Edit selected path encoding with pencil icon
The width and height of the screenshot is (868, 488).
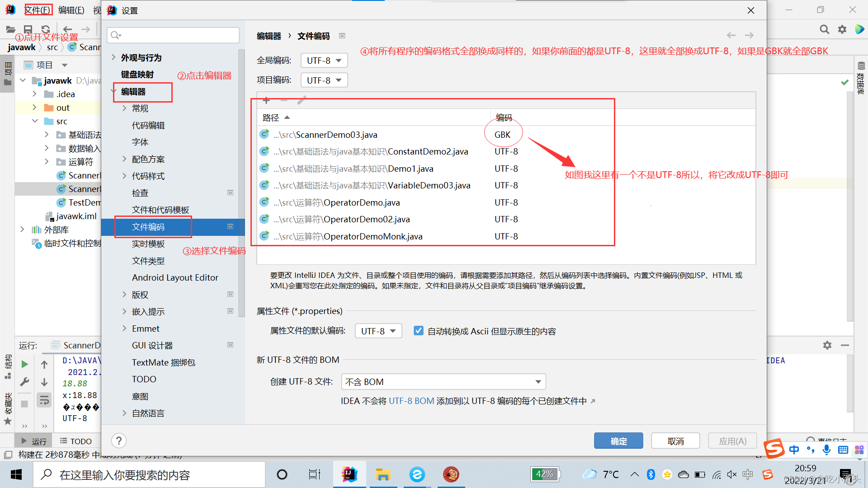click(302, 100)
